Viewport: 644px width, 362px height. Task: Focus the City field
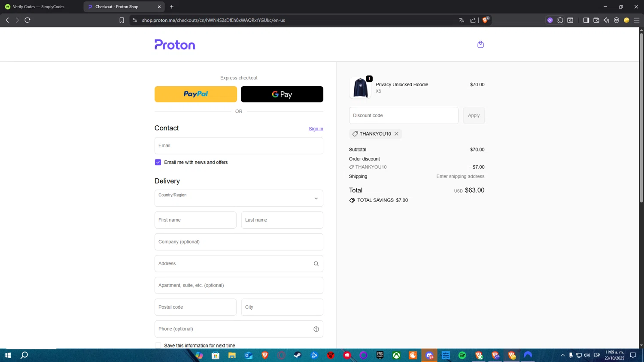click(x=282, y=307)
